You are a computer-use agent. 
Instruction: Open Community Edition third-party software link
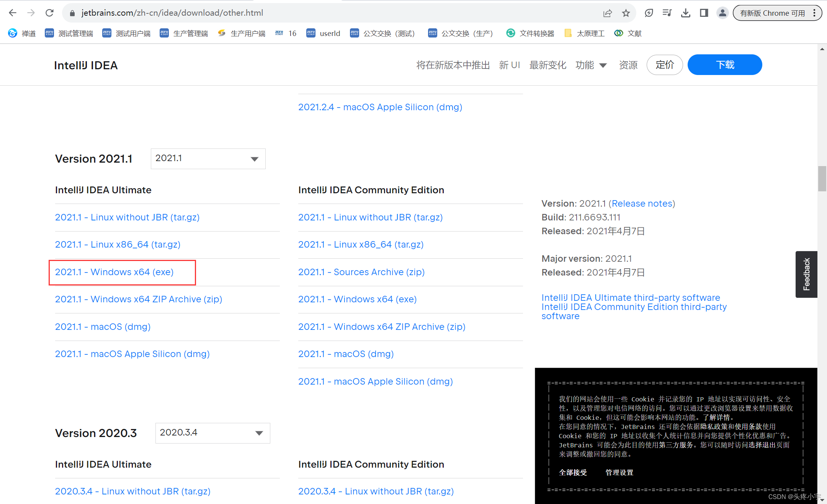(634, 312)
